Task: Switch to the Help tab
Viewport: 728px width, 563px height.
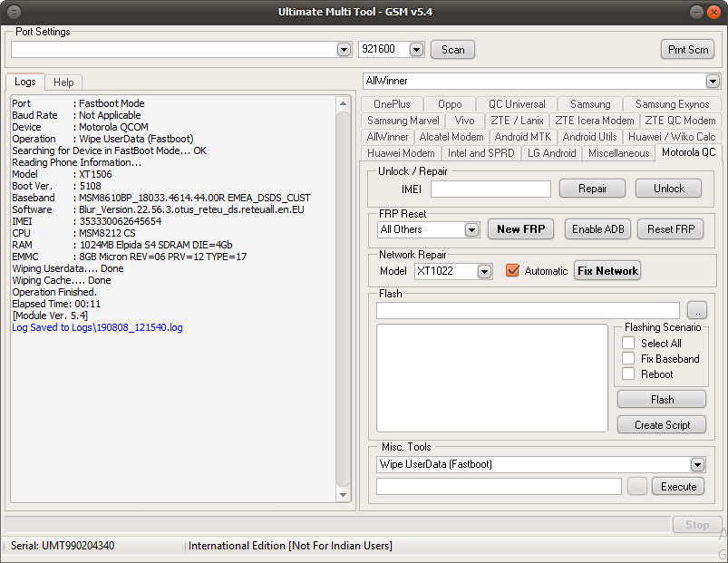Action: (63, 83)
